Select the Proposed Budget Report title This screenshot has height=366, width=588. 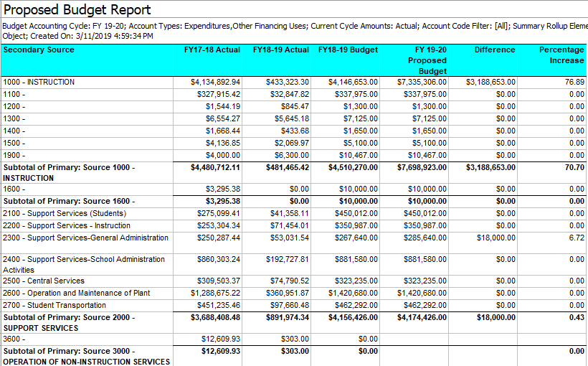click(77, 10)
